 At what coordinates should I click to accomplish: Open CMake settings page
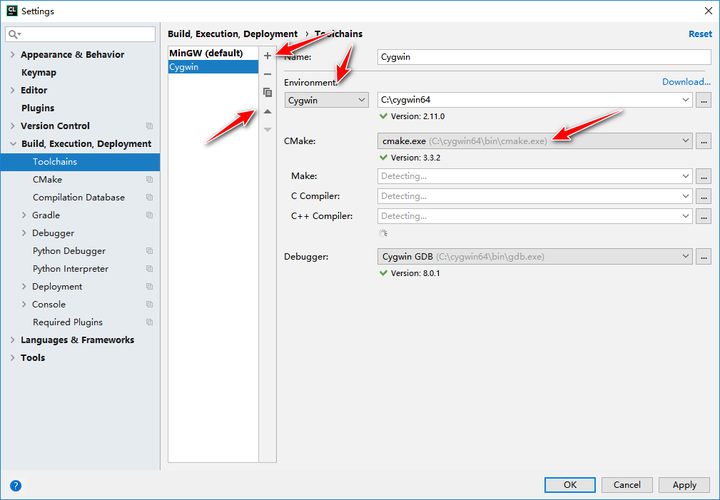click(x=47, y=180)
